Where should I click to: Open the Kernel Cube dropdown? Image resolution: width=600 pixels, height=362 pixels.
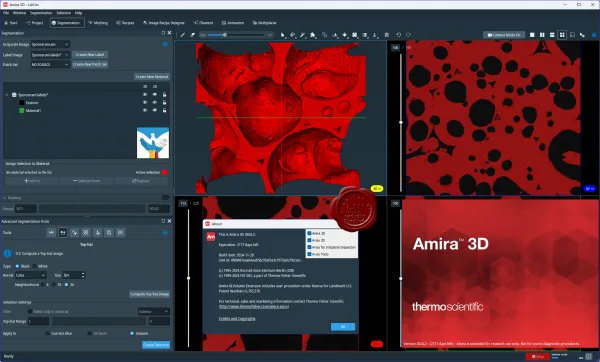31,275
